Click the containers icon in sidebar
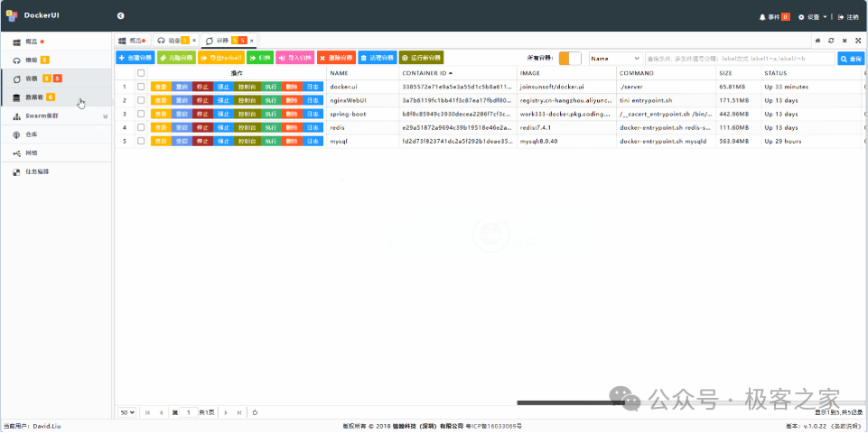The height and width of the screenshot is (434, 868). point(16,78)
